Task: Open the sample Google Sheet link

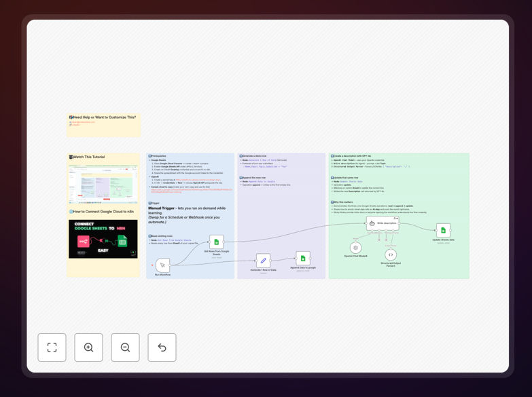Action: pos(192,191)
